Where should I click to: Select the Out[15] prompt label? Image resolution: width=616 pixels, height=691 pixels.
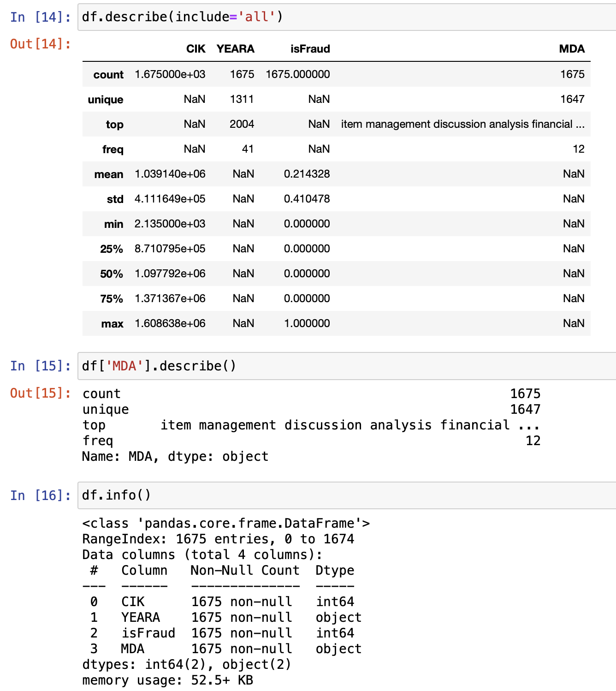41,393
